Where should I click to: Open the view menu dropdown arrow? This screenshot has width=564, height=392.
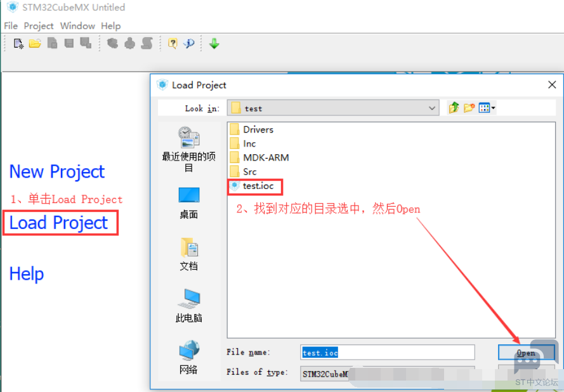(493, 108)
